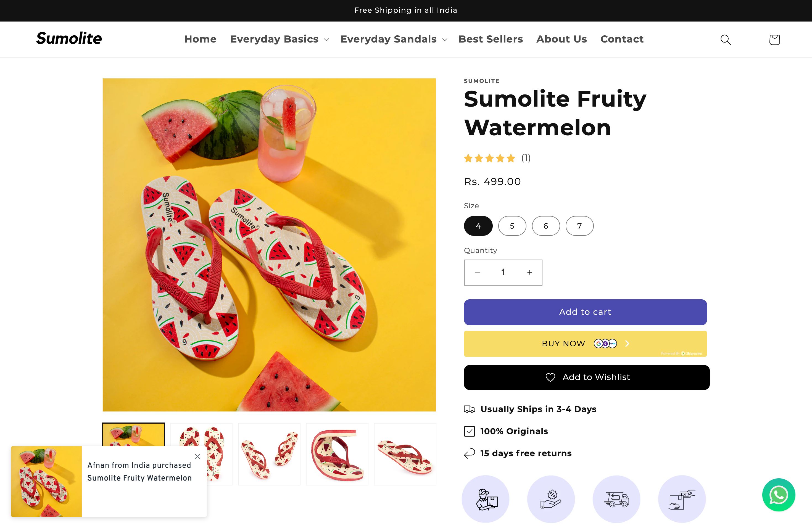Open the About Us menu item

pos(561,39)
